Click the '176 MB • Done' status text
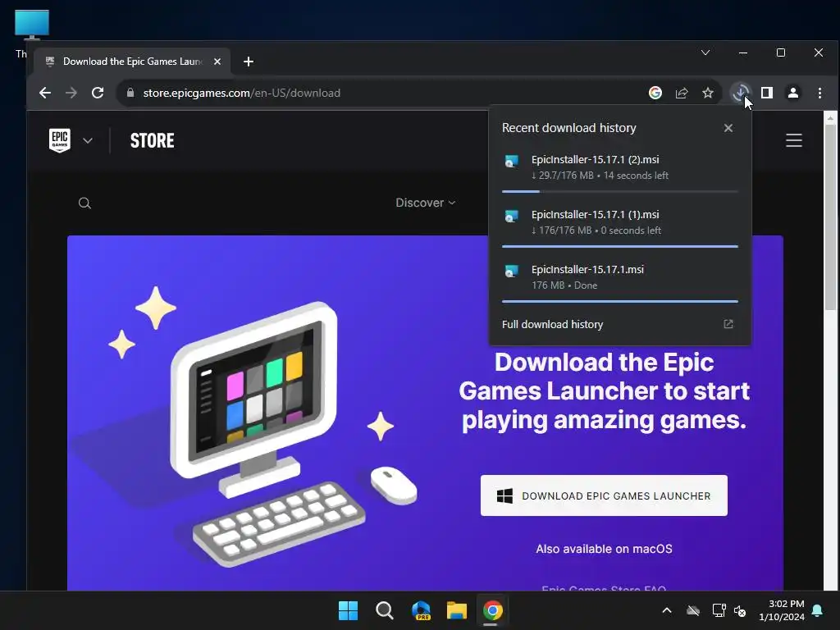The image size is (840, 630). pos(564,285)
